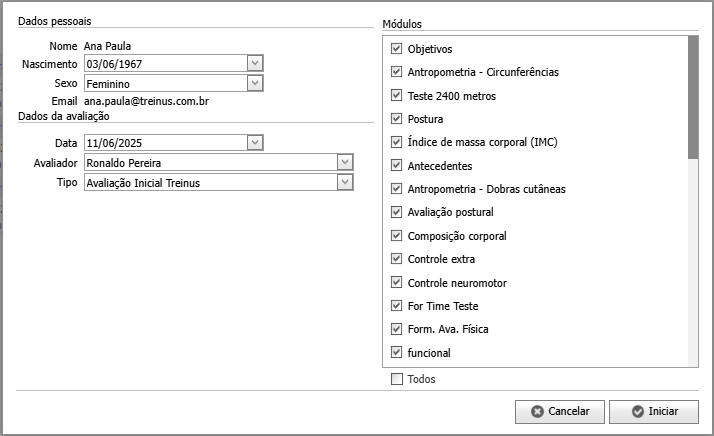Uncheck the Antecedentes module
The image size is (714, 436).
(397, 165)
